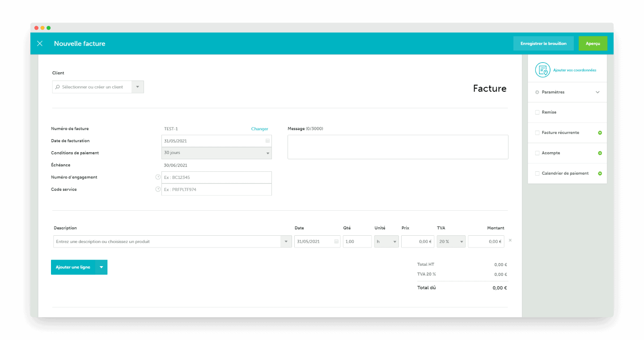The width and height of the screenshot is (644, 340).
Task: Click Enregistrer le brouillon button
Action: pos(543,43)
